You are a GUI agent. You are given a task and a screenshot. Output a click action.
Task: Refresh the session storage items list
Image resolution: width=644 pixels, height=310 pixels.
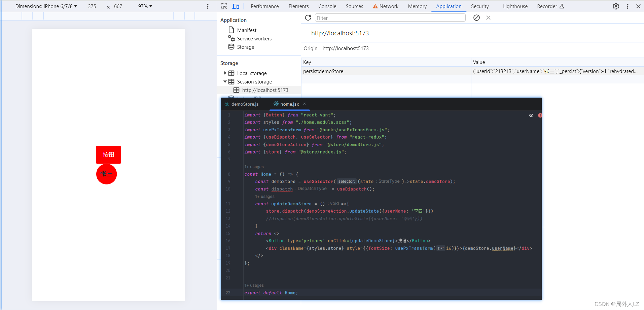click(308, 18)
